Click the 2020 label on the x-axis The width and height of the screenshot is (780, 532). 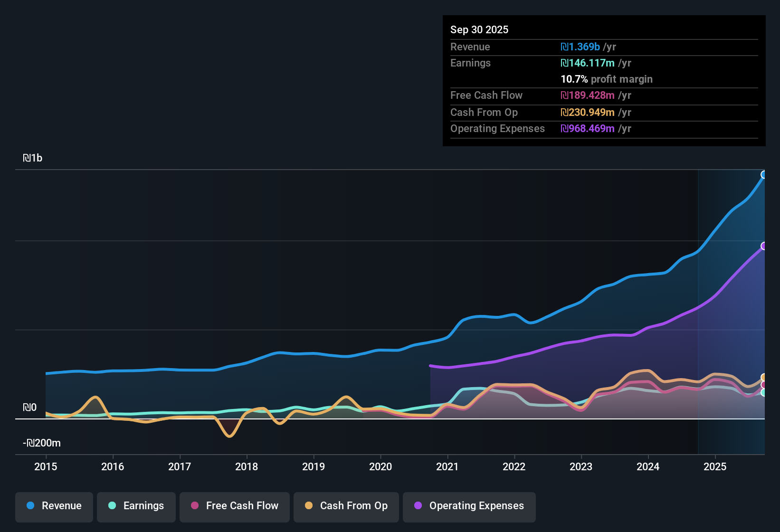(x=380, y=467)
